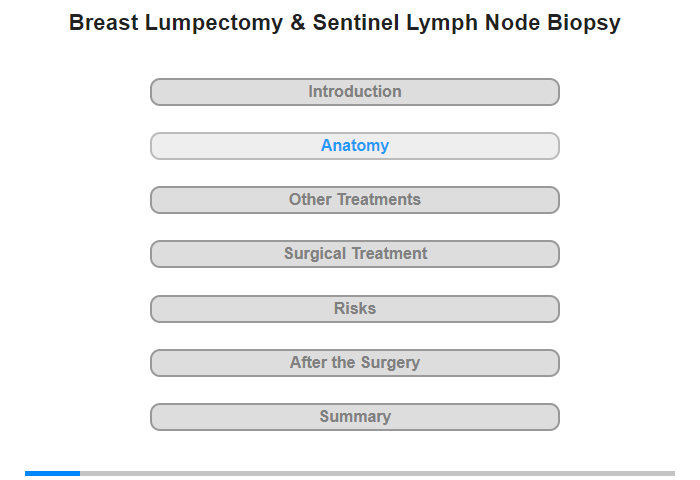Navigate to Other Treatments topic
The image size is (700, 480).
coord(354,200)
